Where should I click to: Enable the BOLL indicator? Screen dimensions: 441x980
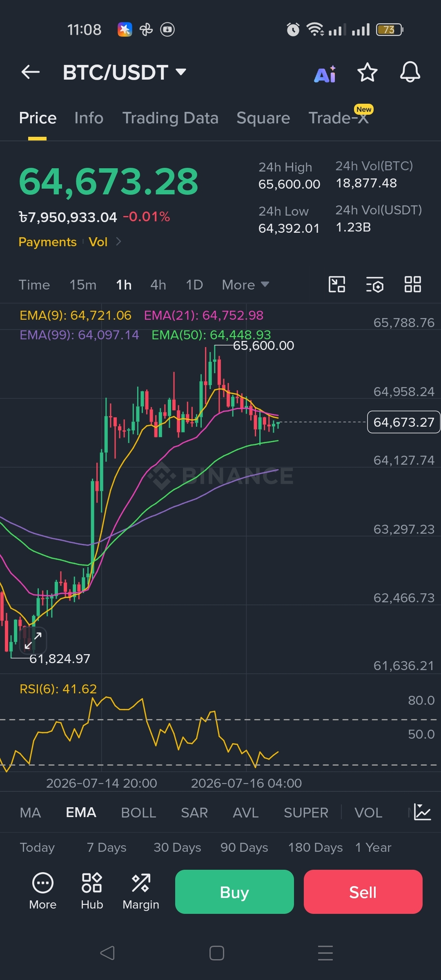138,813
